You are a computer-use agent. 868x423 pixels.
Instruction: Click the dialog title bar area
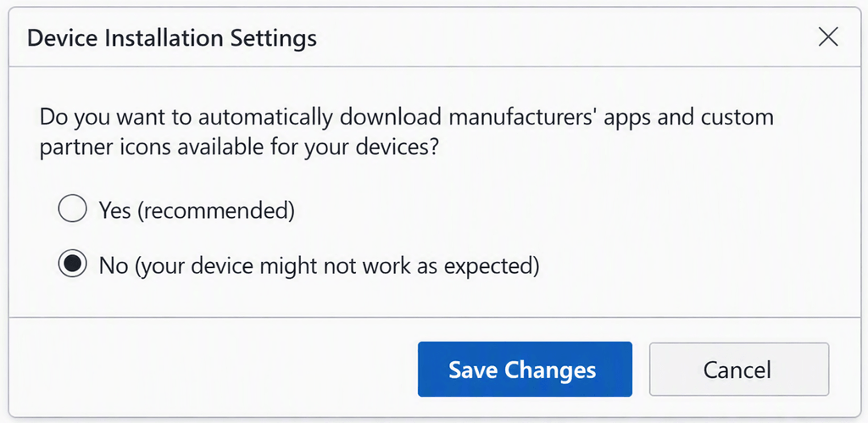[x=434, y=37]
